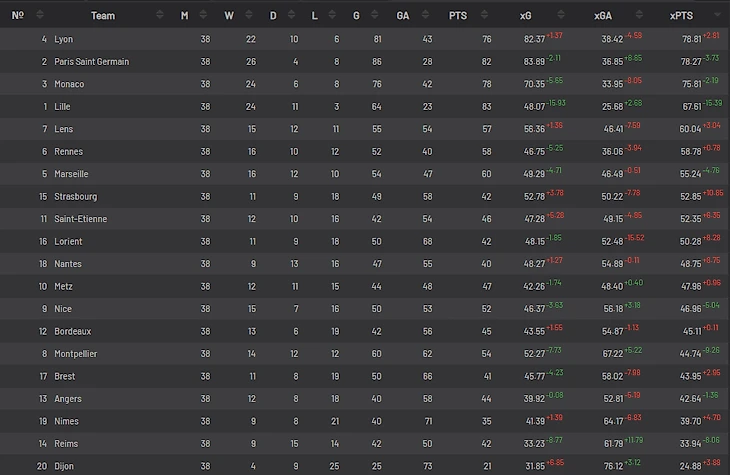The height and width of the screenshot is (475, 730).
Task: Sort table by № column arrows
Action: point(40,15)
